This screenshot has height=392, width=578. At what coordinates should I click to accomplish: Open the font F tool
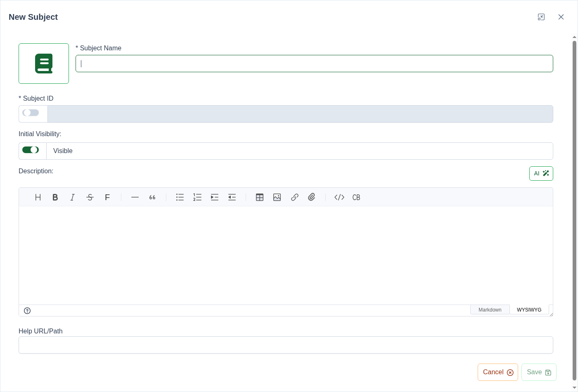107,197
